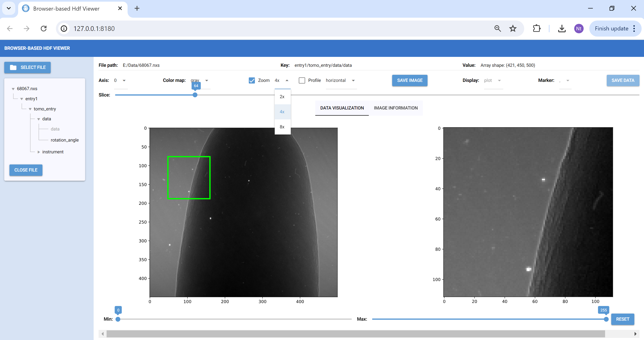644x340 pixels.
Task: Open the browser extensions puzzle icon
Action: [x=536, y=29]
